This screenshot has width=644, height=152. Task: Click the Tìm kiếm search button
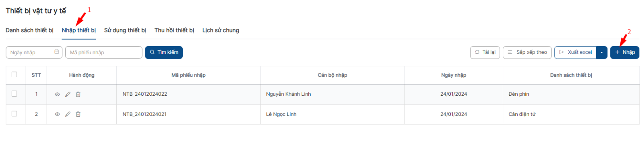pyautogui.click(x=164, y=52)
